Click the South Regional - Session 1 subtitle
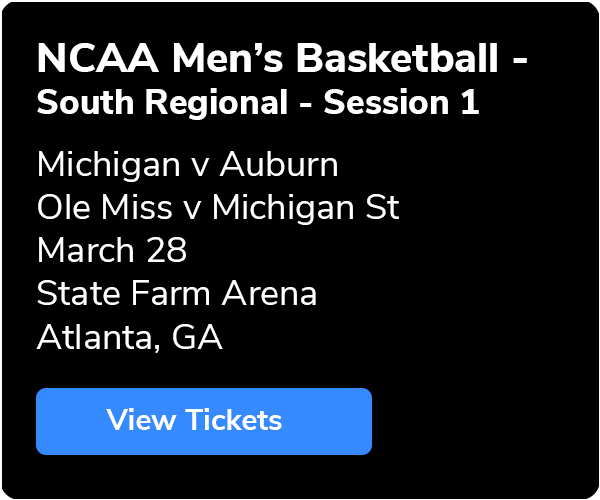Image resolution: width=600 pixels, height=500 pixels. click(x=258, y=102)
